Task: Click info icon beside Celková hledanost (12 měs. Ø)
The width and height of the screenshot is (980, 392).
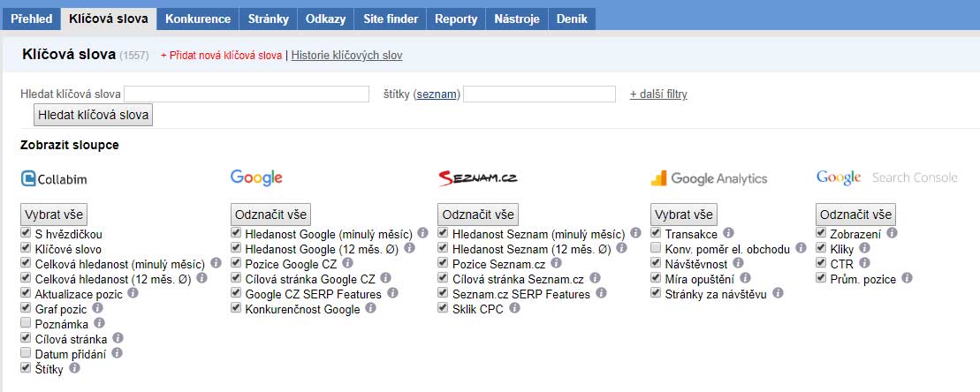Action: pyautogui.click(x=201, y=278)
